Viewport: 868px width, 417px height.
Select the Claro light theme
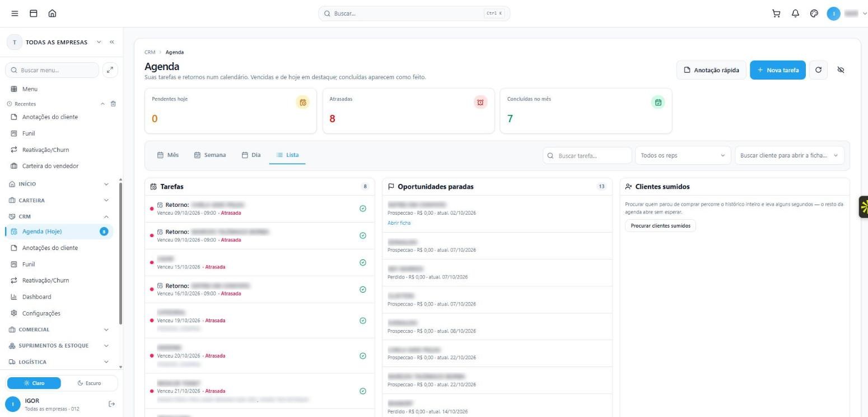point(34,383)
